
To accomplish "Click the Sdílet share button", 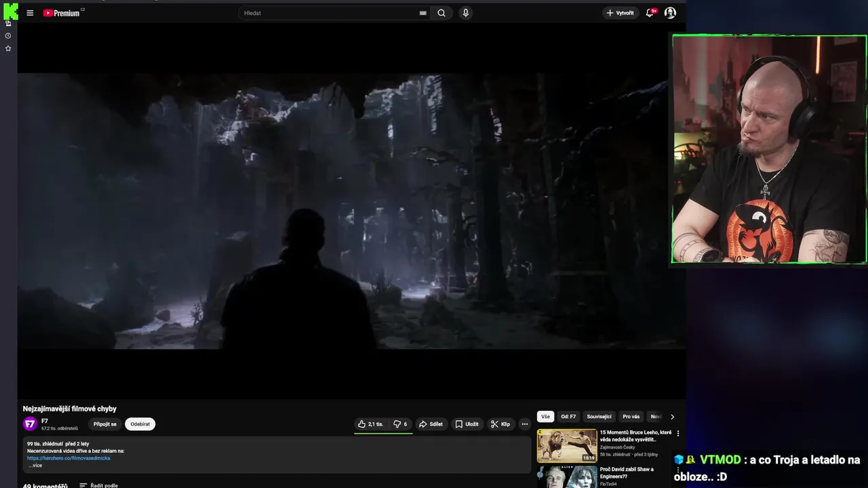I will [x=431, y=424].
